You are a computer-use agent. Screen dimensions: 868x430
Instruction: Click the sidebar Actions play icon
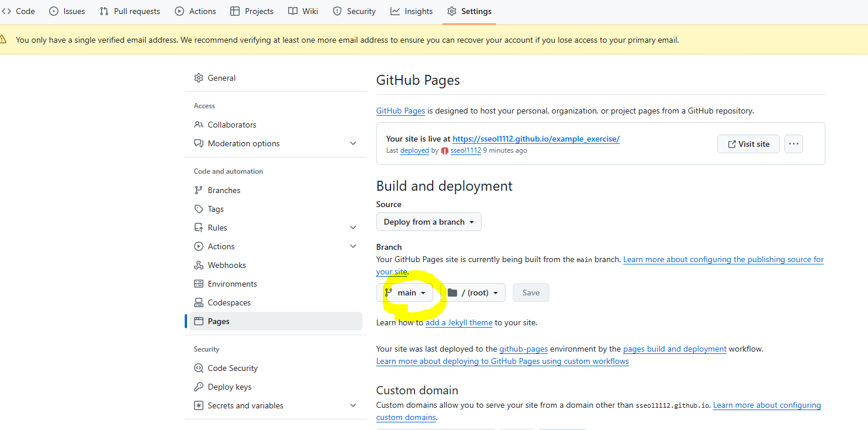pyautogui.click(x=199, y=246)
